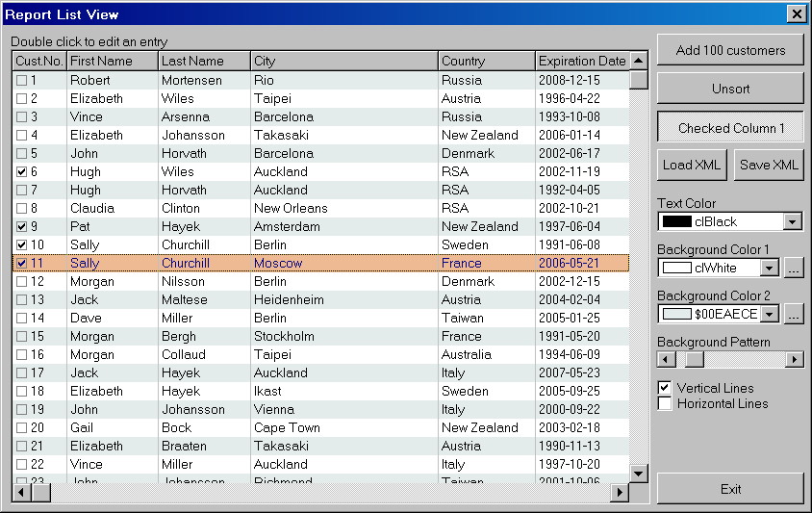
Task: Click the Background Pattern slider thumb
Action: pyautogui.click(x=694, y=360)
